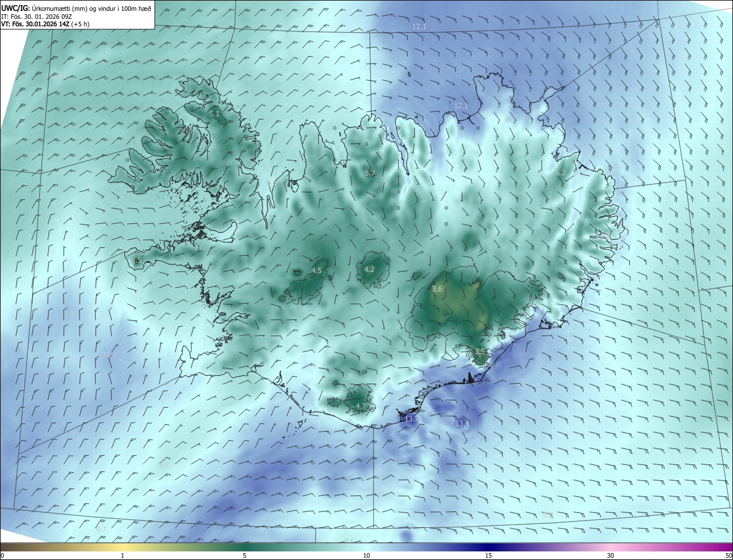Click the faint 11.4 value southwest of Iceland
The height and width of the screenshot is (560, 733).
110,355
